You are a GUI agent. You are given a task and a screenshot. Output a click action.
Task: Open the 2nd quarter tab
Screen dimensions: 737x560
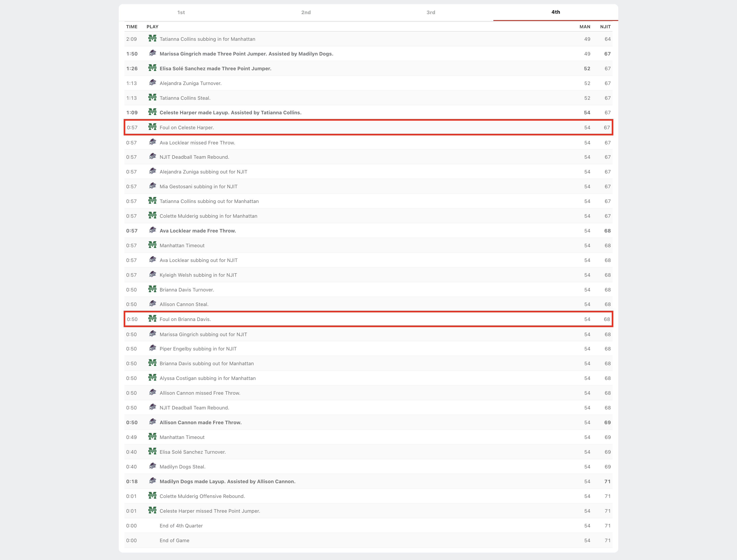[x=306, y=12]
